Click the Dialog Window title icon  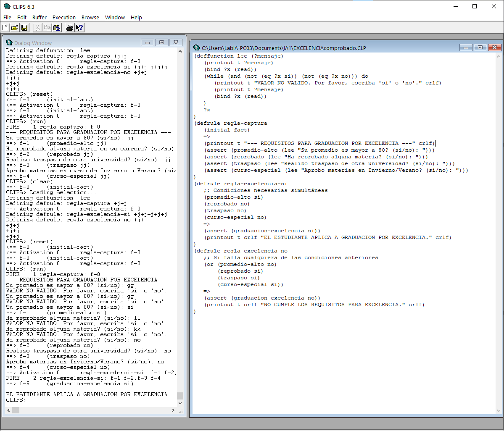[9, 43]
